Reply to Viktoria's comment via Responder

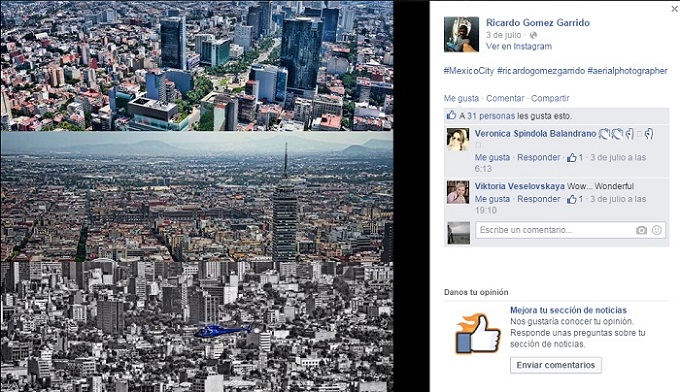point(539,199)
